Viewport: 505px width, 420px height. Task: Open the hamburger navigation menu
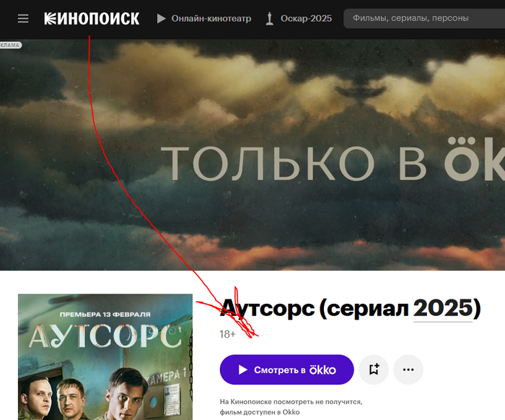(23, 18)
